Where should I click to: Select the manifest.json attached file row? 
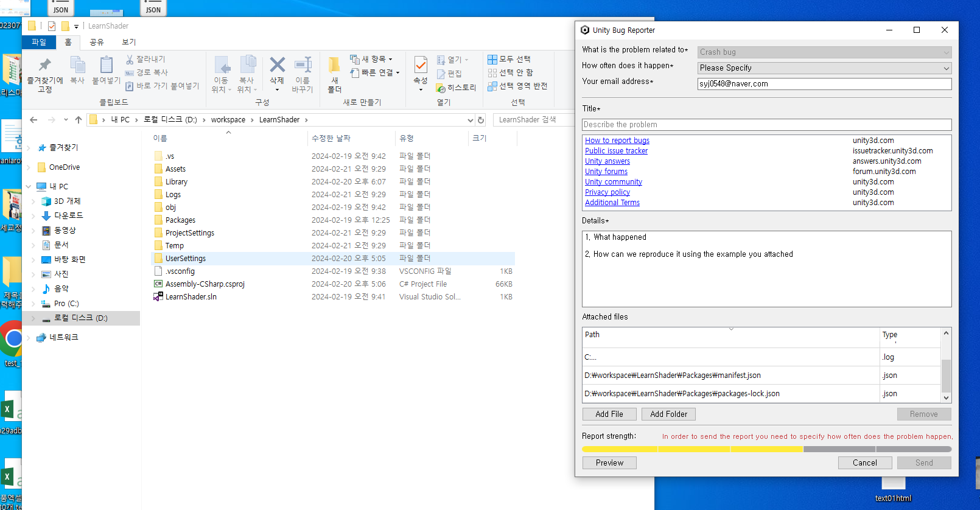tap(761, 376)
